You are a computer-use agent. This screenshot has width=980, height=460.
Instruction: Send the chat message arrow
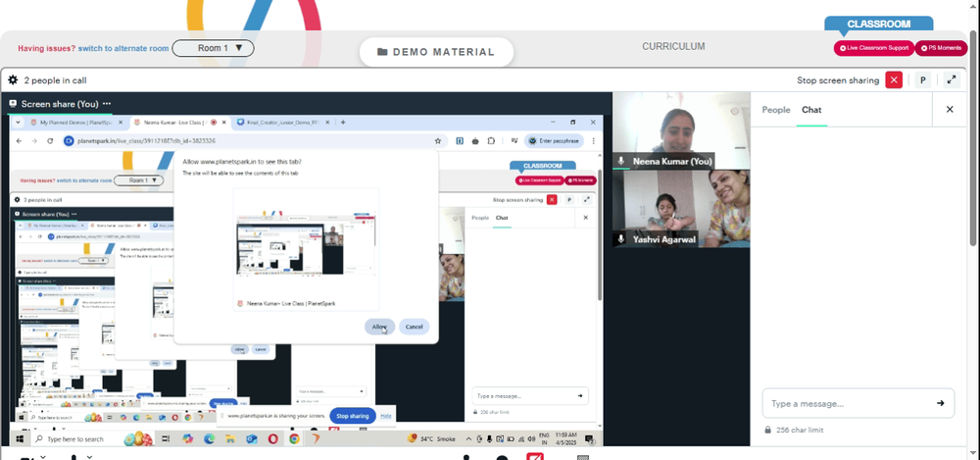pyautogui.click(x=940, y=404)
